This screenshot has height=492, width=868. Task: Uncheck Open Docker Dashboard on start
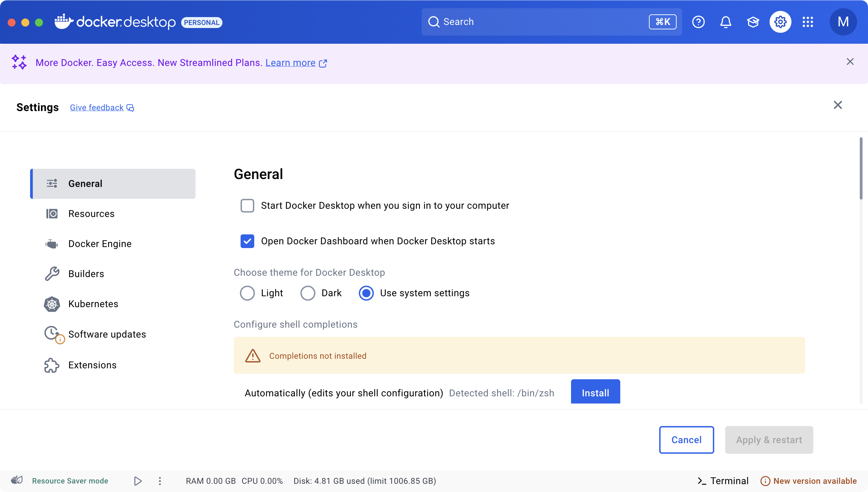click(x=247, y=241)
